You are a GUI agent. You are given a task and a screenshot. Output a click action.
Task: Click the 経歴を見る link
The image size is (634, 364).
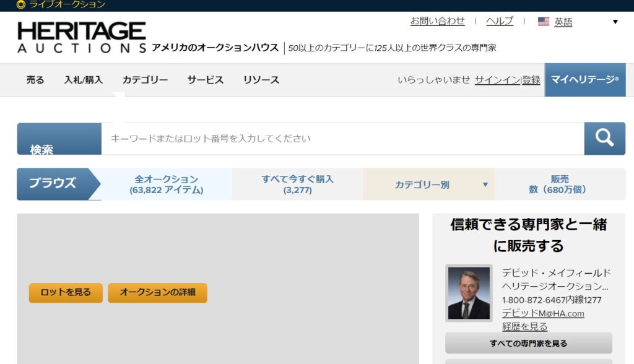click(x=525, y=326)
